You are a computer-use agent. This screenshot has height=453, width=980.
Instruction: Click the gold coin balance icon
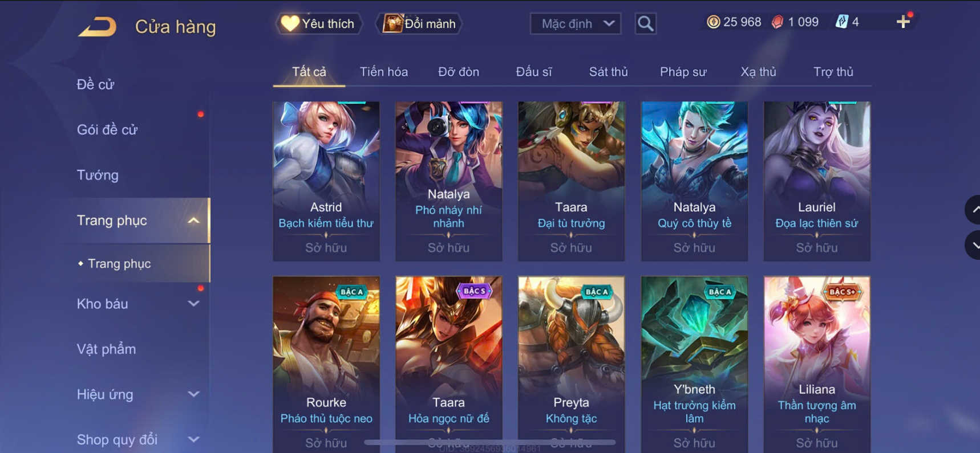coord(712,22)
